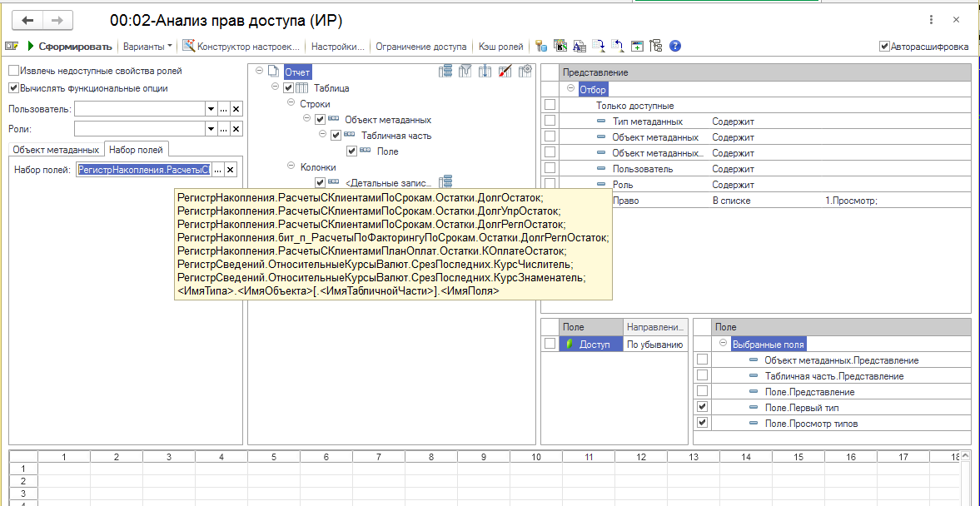Open the Пользователь dropdown list
The width and height of the screenshot is (980, 506).
(x=211, y=109)
